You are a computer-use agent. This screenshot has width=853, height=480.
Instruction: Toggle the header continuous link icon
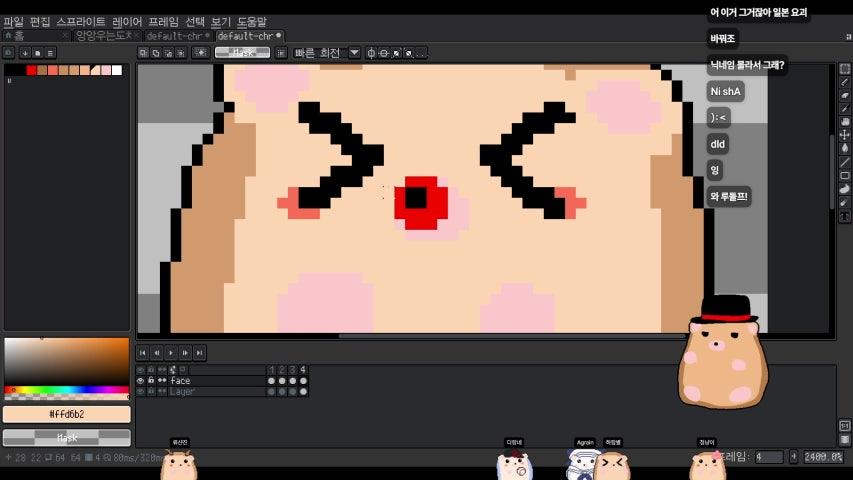click(162, 370)
